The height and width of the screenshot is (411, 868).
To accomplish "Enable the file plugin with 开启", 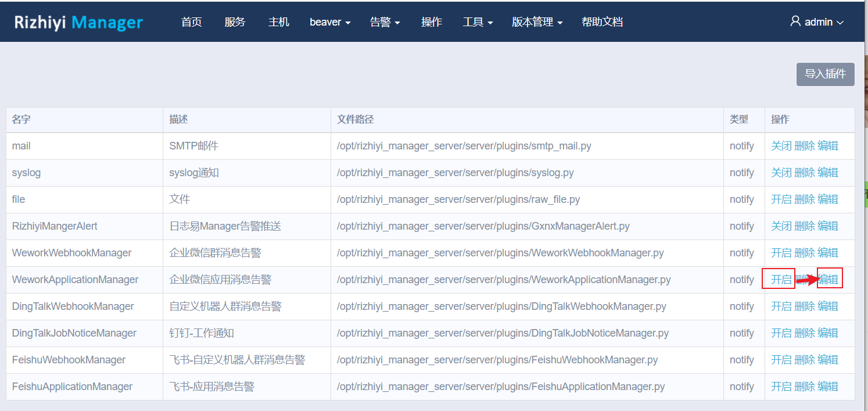I will [x=779, y=199].
